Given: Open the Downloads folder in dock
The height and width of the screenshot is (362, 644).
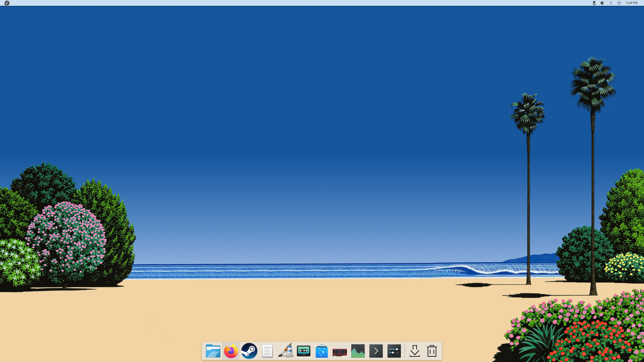Looking at the screenshot, I should pyautogui.click(x=415, y=351).
